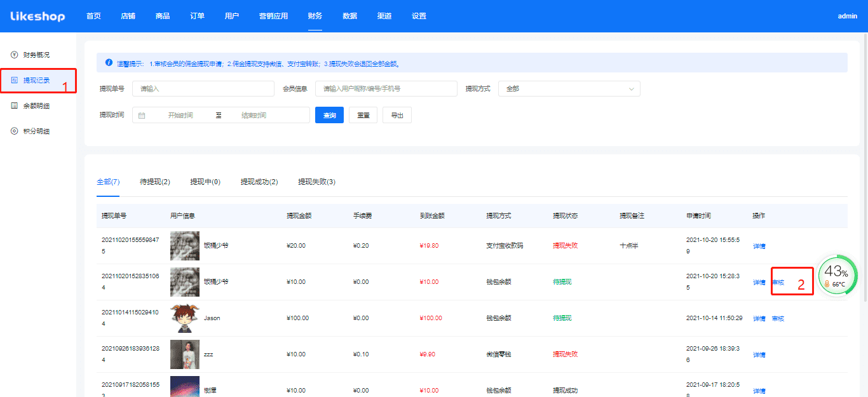Open the 设置 top menu
Screen dimensions: 868x397
tap(419, 16)
